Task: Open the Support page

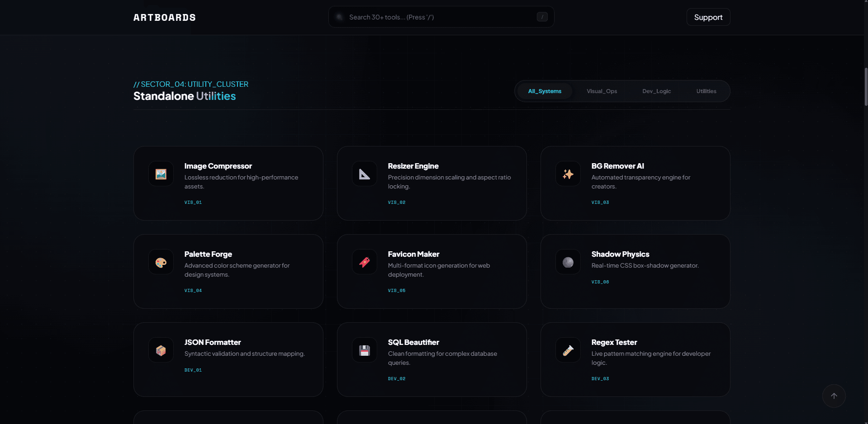Action: click(x=708, y=17)
